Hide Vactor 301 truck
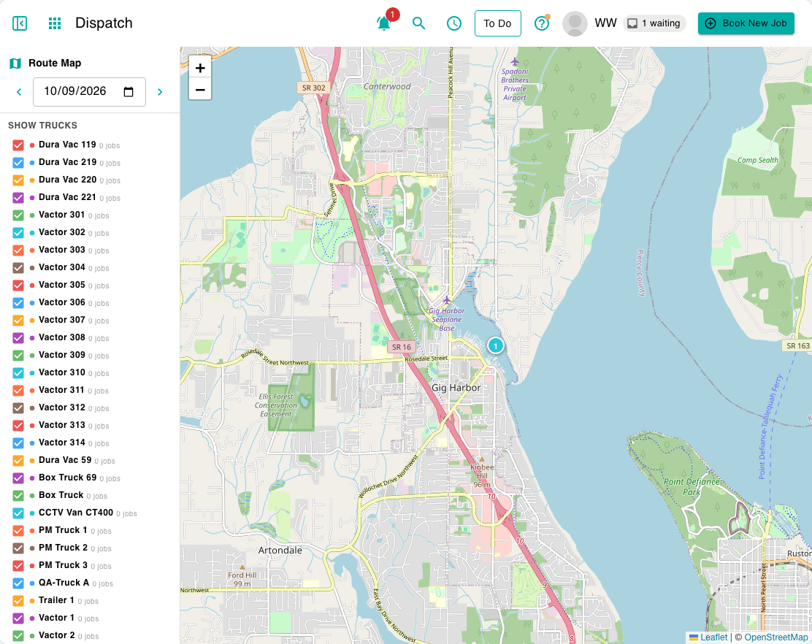The image size is (812, 644). pyautogui.click(x=18, y=215)
